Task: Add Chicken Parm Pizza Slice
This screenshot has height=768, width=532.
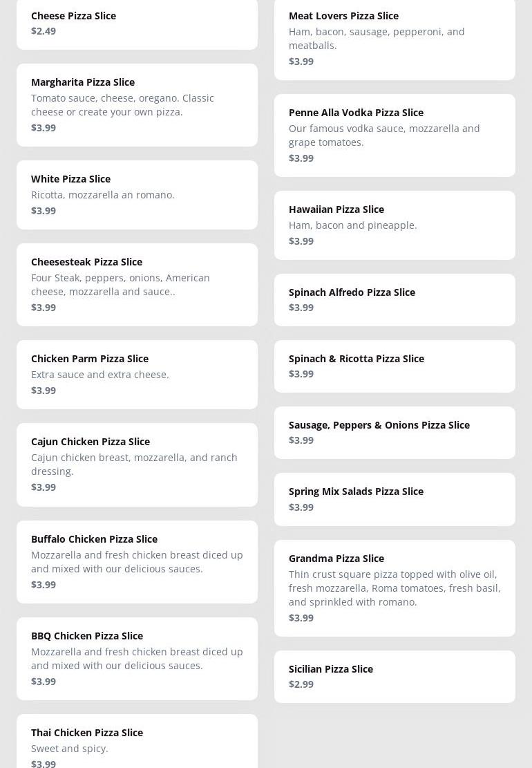Action: coord(137,374)
